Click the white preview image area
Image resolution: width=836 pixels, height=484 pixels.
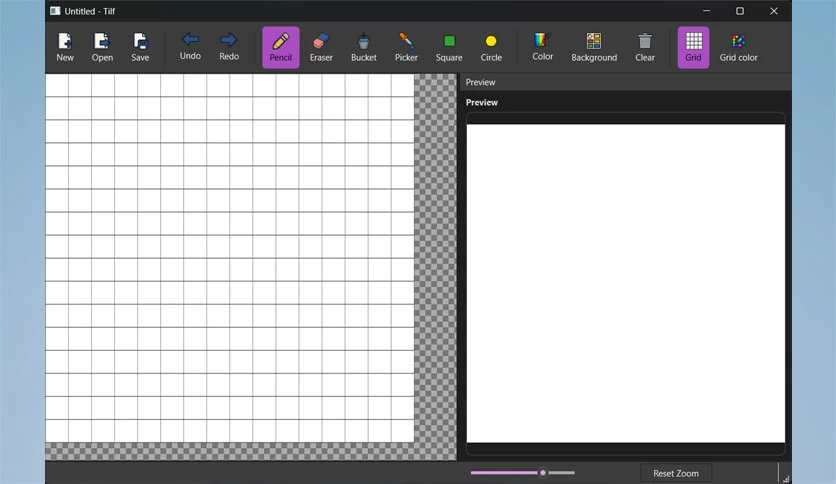[x=625, y=284]
